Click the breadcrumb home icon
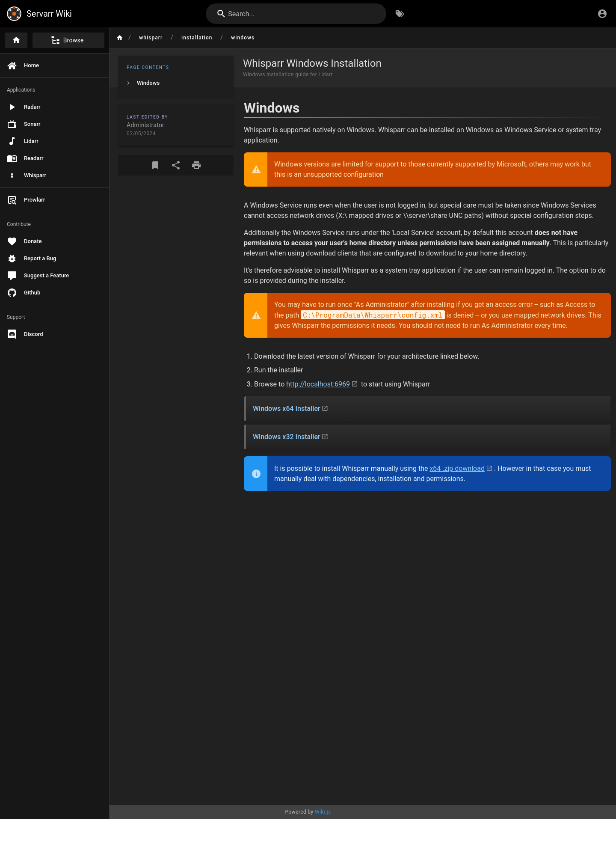The image size is (616, 856). pos(120,38)
